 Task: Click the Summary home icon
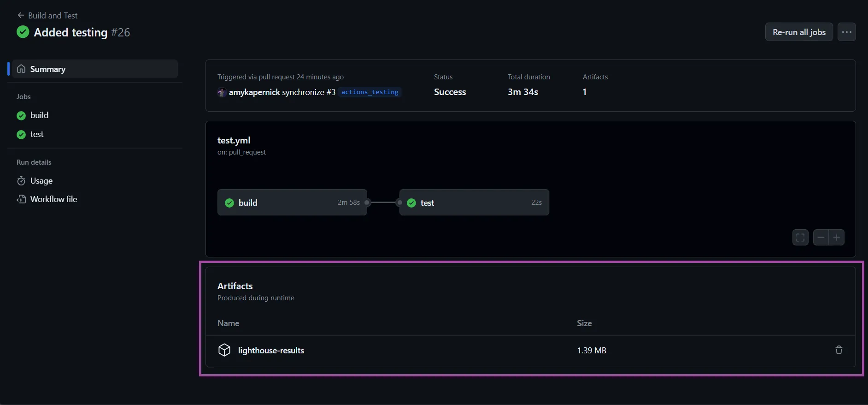(21, 69)
